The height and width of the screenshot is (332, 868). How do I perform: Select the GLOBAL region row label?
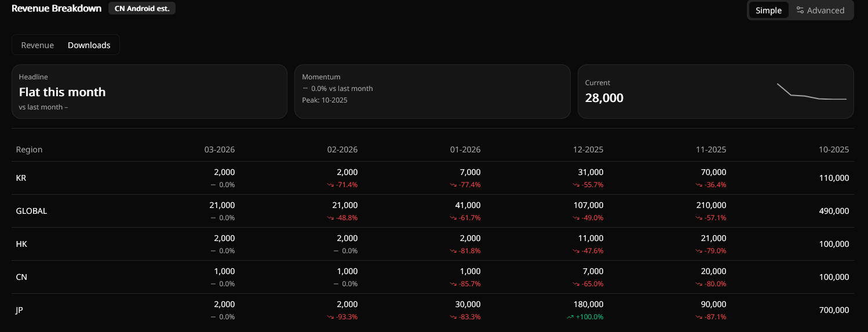pos(31,211)
